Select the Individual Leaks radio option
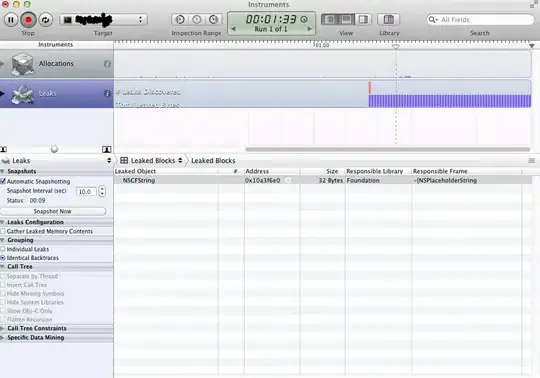540x378 pixels. point(3,249)
